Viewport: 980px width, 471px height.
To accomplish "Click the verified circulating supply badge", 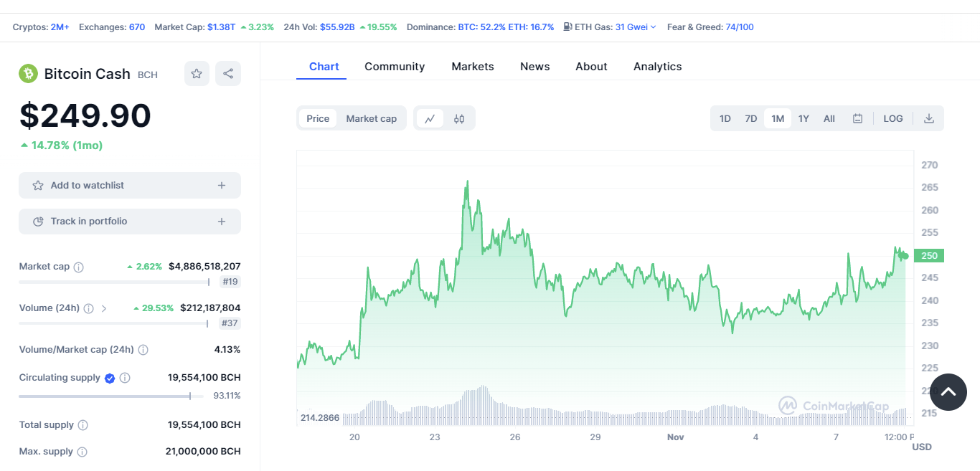I will tap(110, 378).
